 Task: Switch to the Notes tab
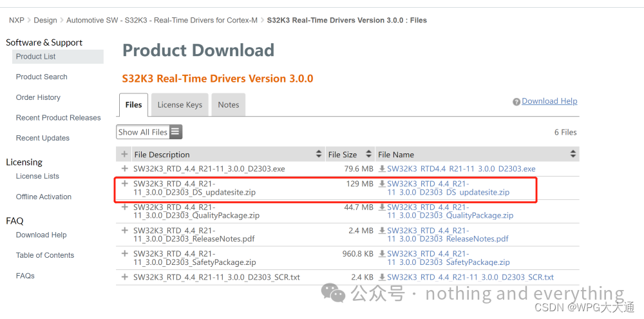pyautogui.click(x=229, y=105)
